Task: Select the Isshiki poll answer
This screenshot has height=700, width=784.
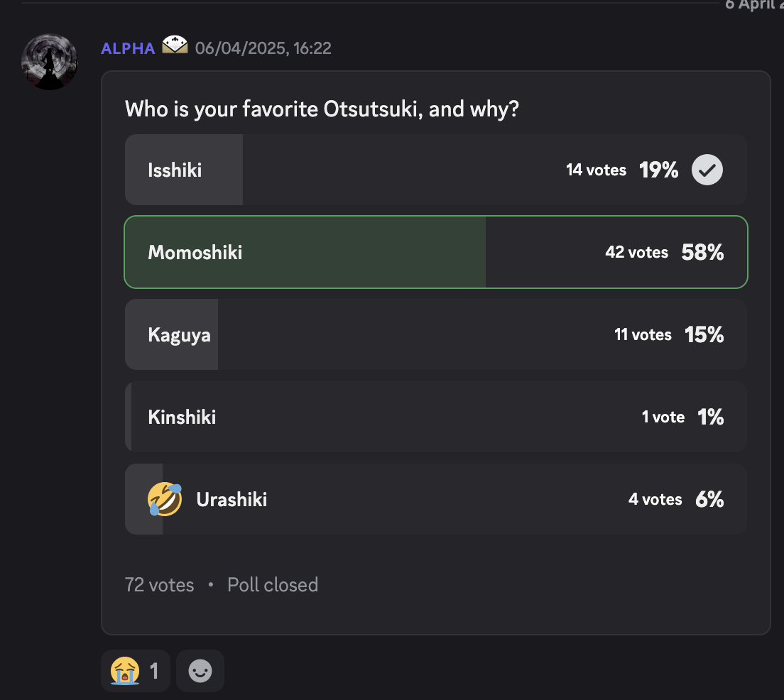Action: point(436,170)
